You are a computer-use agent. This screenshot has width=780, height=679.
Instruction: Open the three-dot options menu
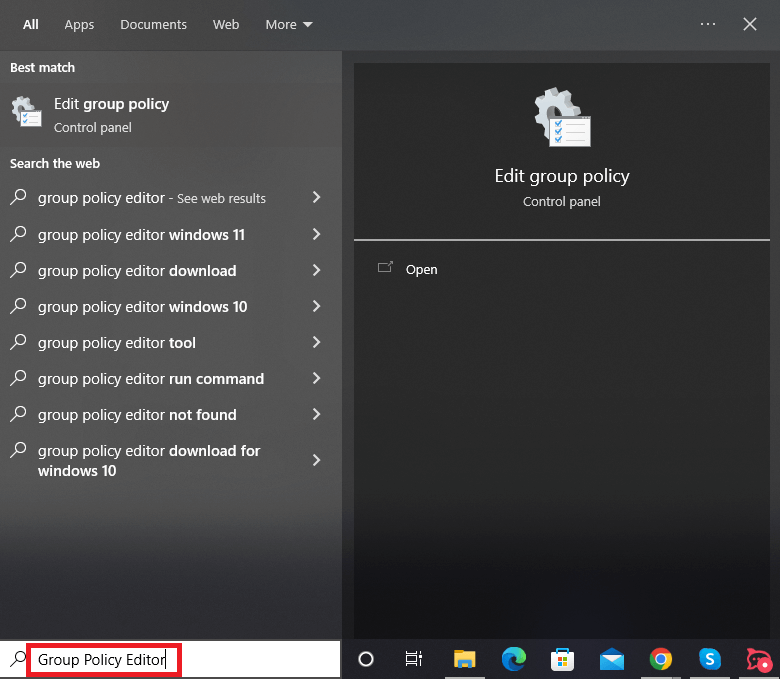point(707,24)
